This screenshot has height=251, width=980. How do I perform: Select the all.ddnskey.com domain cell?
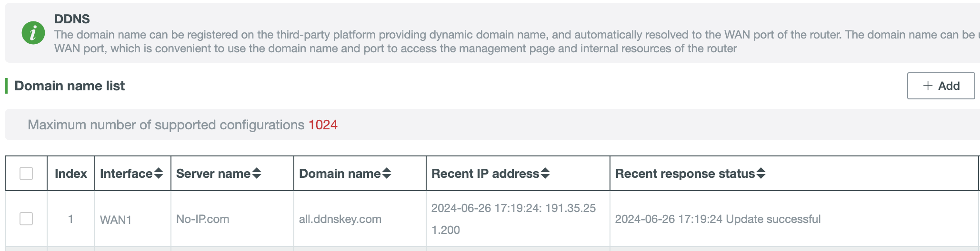[x=340, y=219]
